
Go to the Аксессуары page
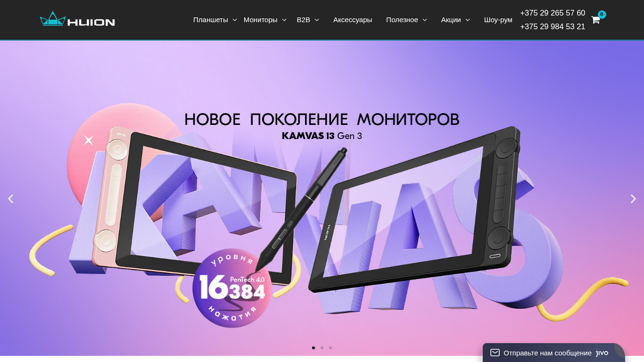[353, 20]
